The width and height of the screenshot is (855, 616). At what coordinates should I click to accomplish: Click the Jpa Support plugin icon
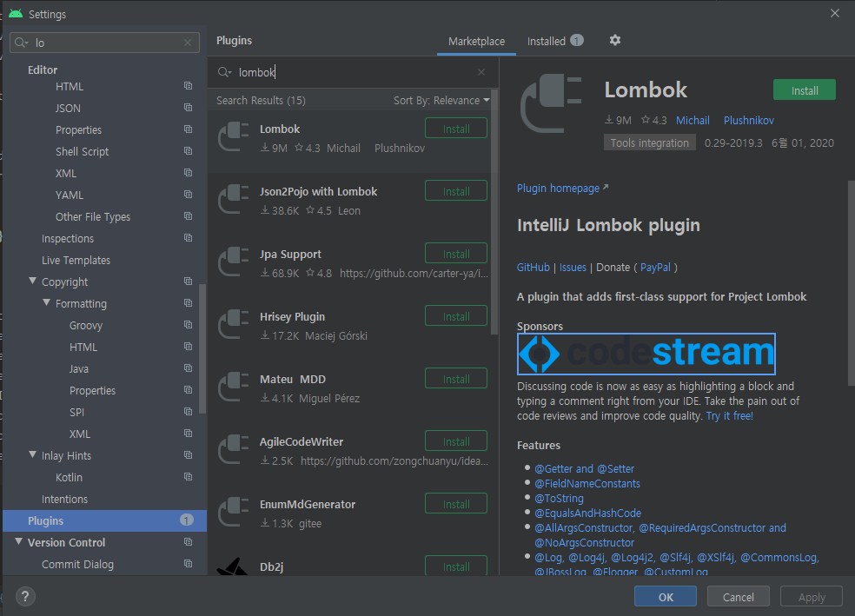(234, 262)
